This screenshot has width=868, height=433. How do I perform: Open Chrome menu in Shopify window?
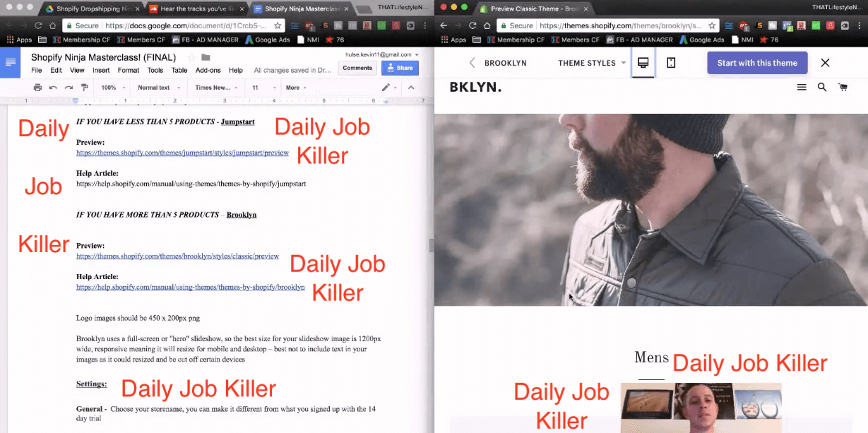click(x=860, y=25)
